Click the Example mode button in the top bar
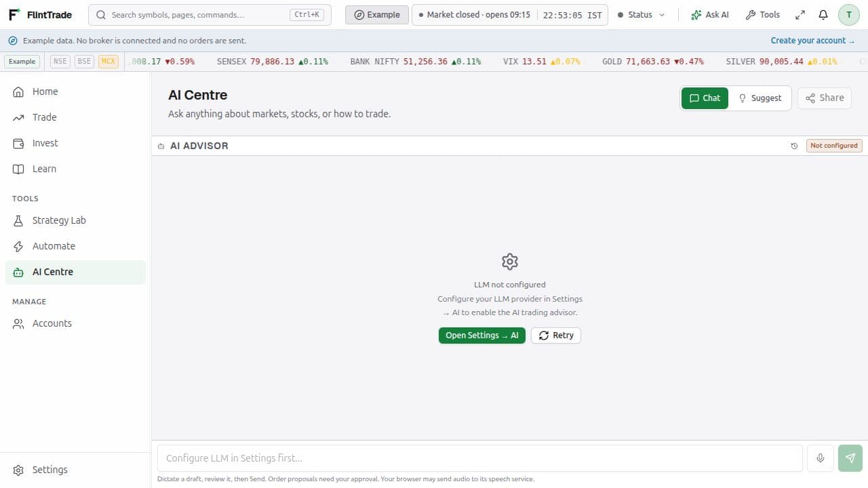 point(377,15)
